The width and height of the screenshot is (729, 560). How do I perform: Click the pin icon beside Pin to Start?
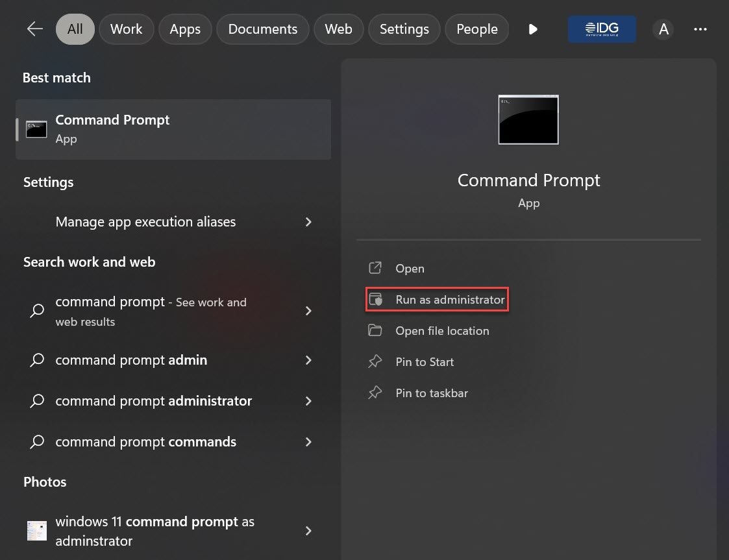375,361
